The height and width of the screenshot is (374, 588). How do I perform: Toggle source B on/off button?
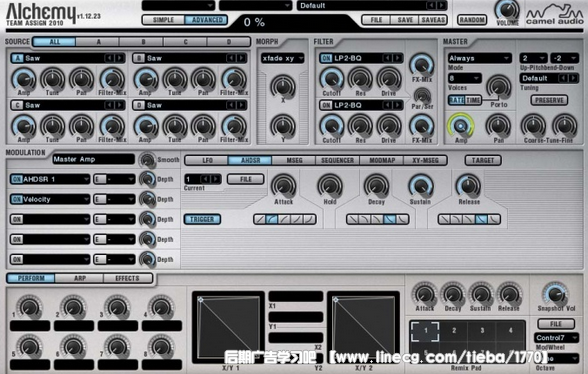click(139, 58)
